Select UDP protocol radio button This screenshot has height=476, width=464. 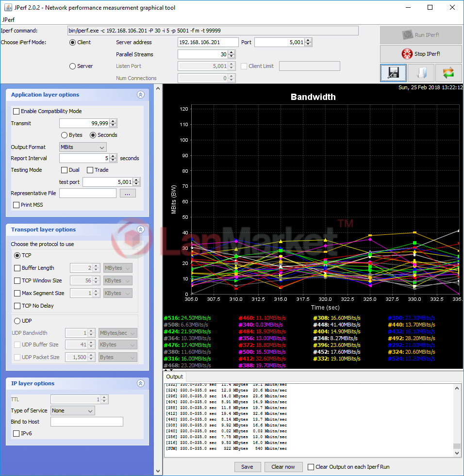pos(17,321)
